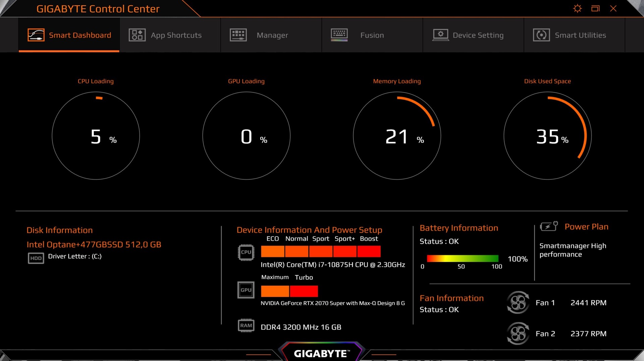Click the Disk Used Space gauge
This screenshot has height=361, width=644.
point(548,136)
